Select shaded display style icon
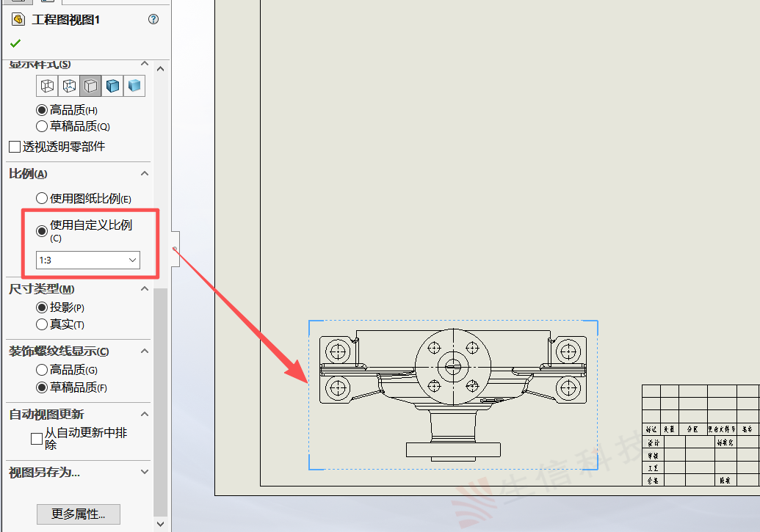Image resolution: width=760 pixels, height=532 pixels. pos(134,87)
